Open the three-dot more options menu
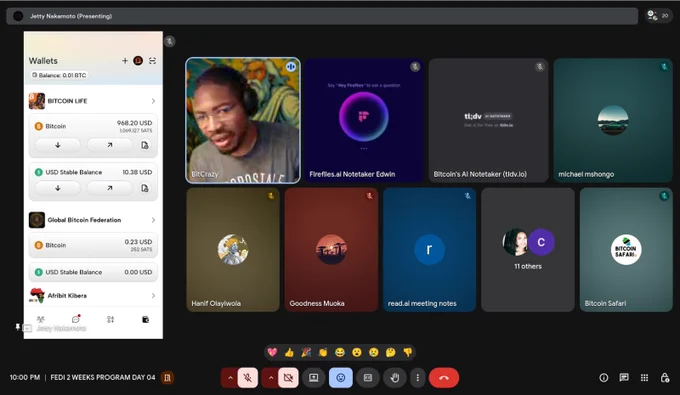 tap(418, 378)
